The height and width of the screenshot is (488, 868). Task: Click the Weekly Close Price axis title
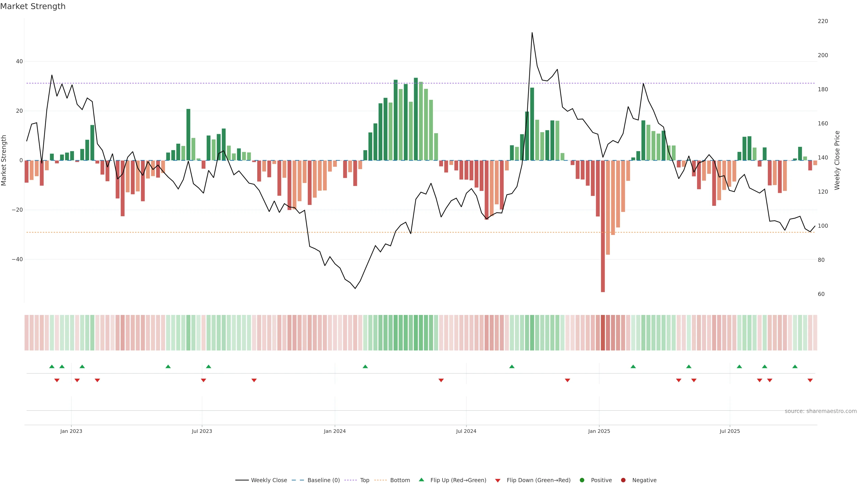837,160
